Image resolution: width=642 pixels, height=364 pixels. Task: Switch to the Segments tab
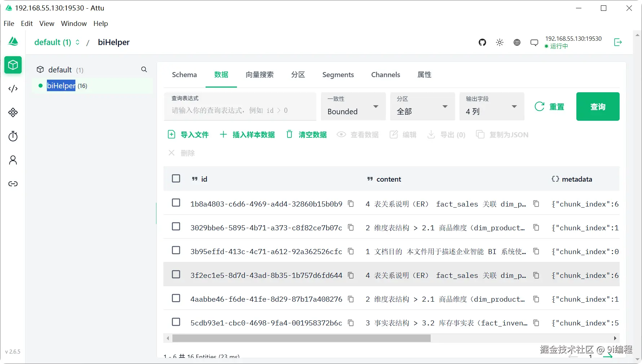coord(338,75)
